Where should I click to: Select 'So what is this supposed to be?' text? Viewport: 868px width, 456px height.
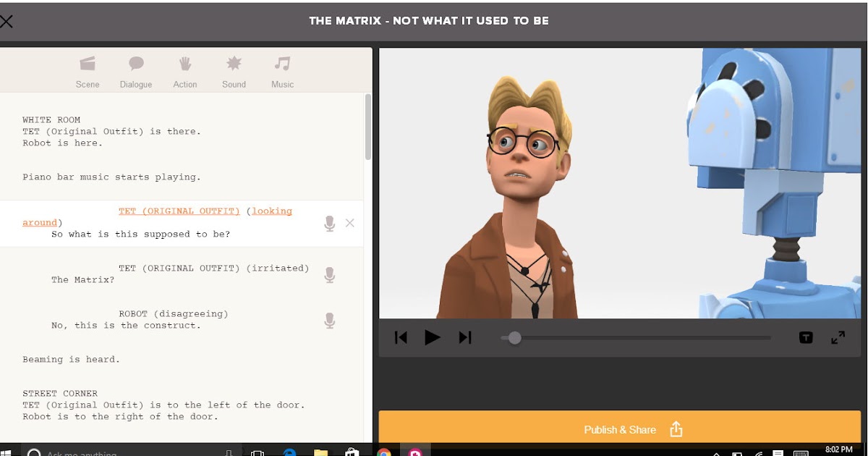click(x=141, y=235)
